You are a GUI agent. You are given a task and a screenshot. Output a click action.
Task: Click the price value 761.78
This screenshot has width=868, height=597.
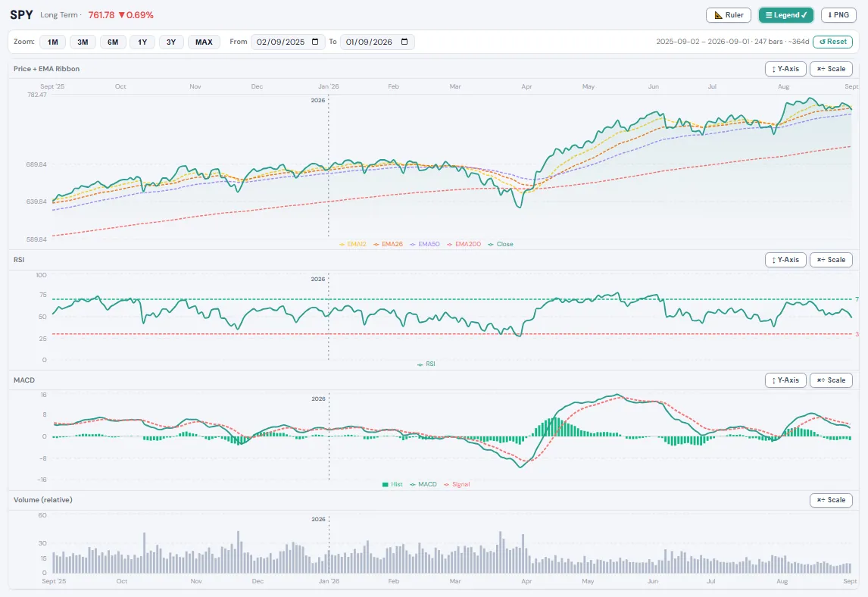tap(101, 15)
